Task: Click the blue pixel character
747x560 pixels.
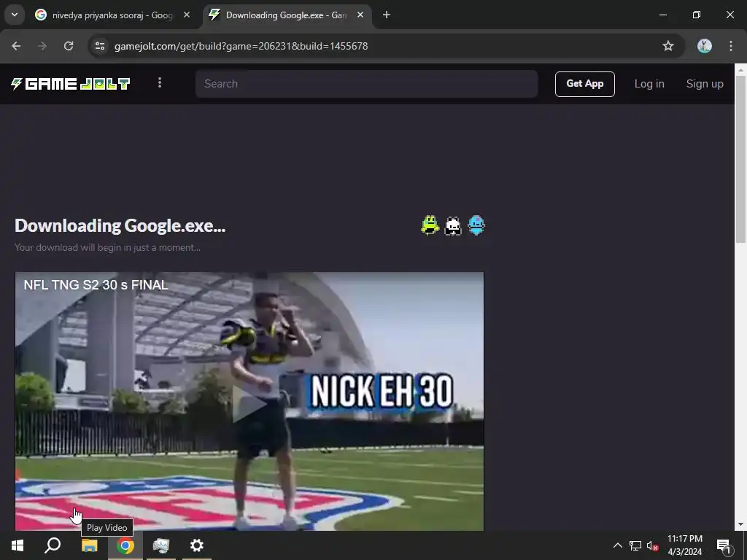Action: click(476, 225)
